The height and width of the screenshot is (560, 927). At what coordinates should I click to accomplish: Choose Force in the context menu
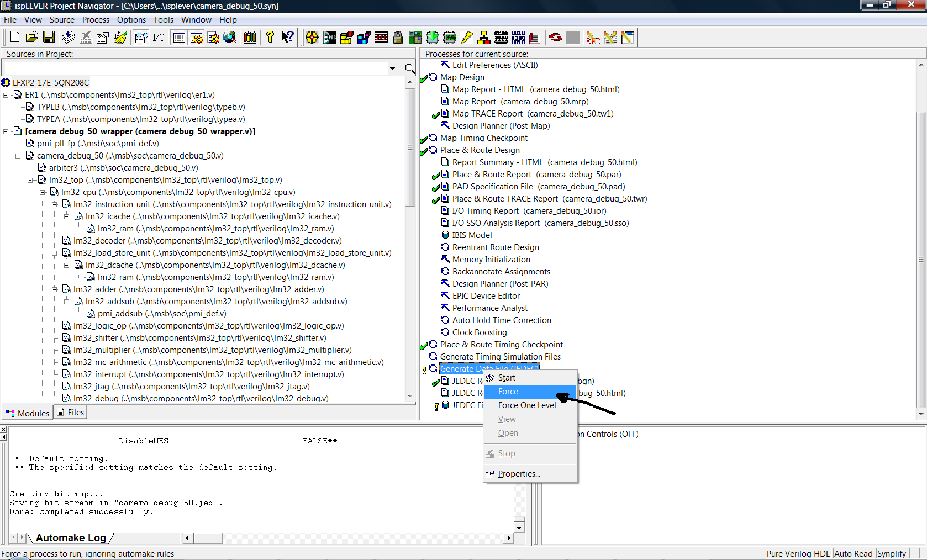click(530, 392)
